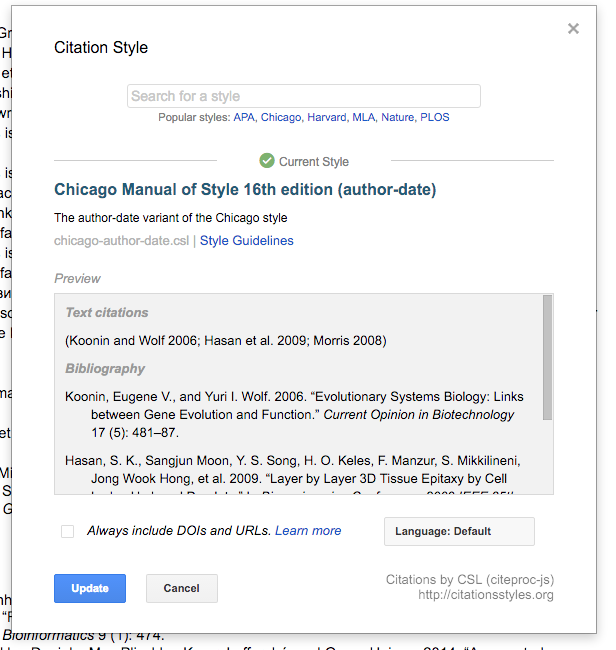Click the text citations example line

pos(226,341)
